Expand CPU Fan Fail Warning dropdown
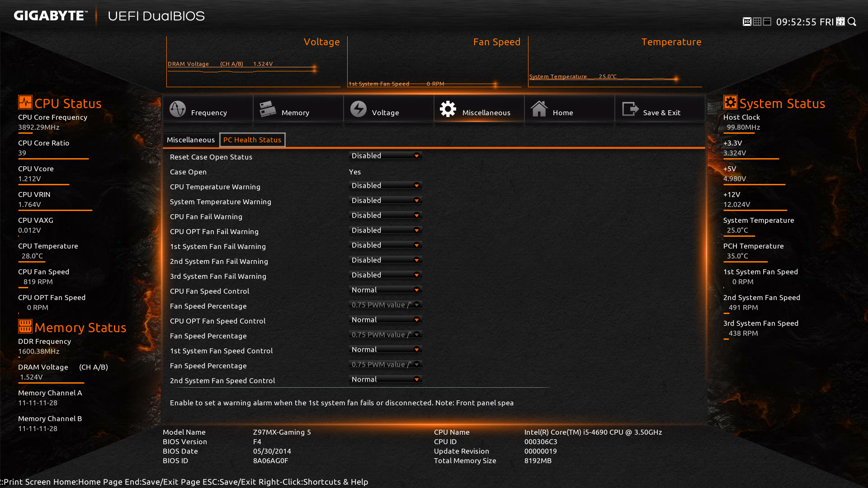The height and width of the screenshot is (488, 868). (x=386, y=216)
